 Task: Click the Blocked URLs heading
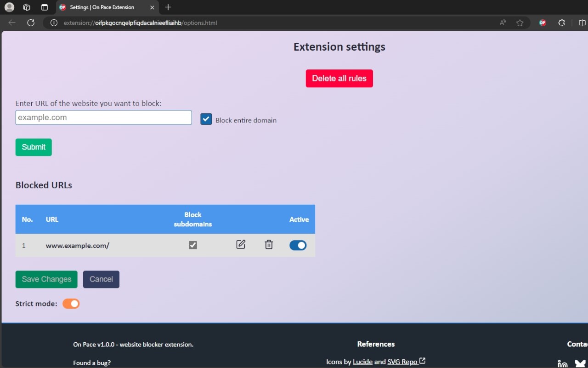coord(44,185)
